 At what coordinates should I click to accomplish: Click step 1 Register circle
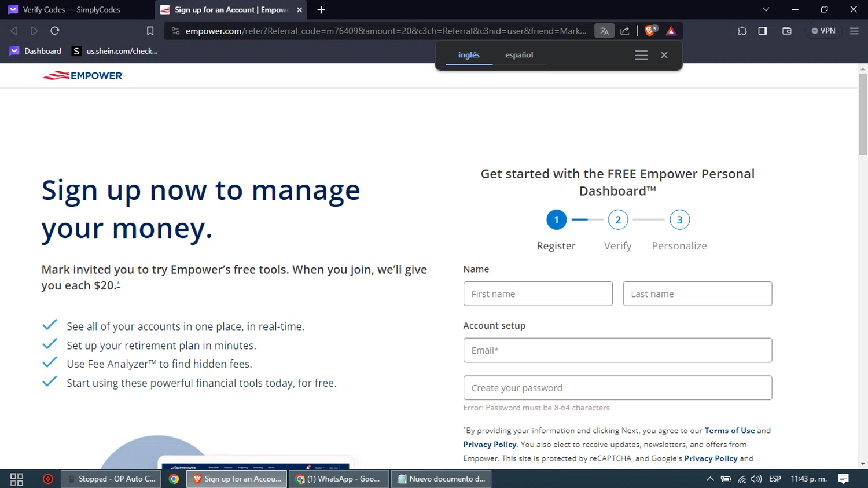[556, 219]
